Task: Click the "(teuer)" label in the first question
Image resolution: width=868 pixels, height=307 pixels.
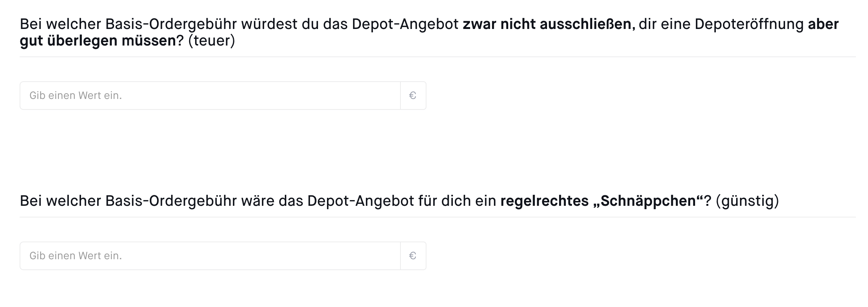Action: click(x=211, y=41)
